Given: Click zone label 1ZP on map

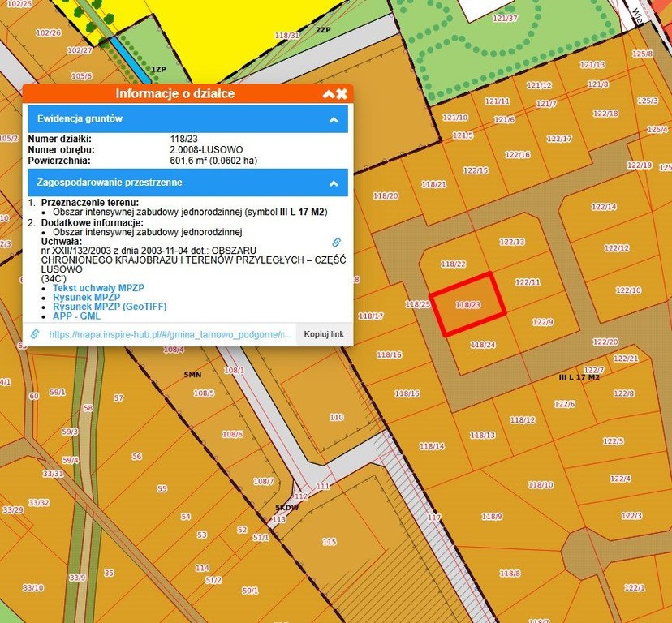Looking at the screenshot, I should coord(158,69).
